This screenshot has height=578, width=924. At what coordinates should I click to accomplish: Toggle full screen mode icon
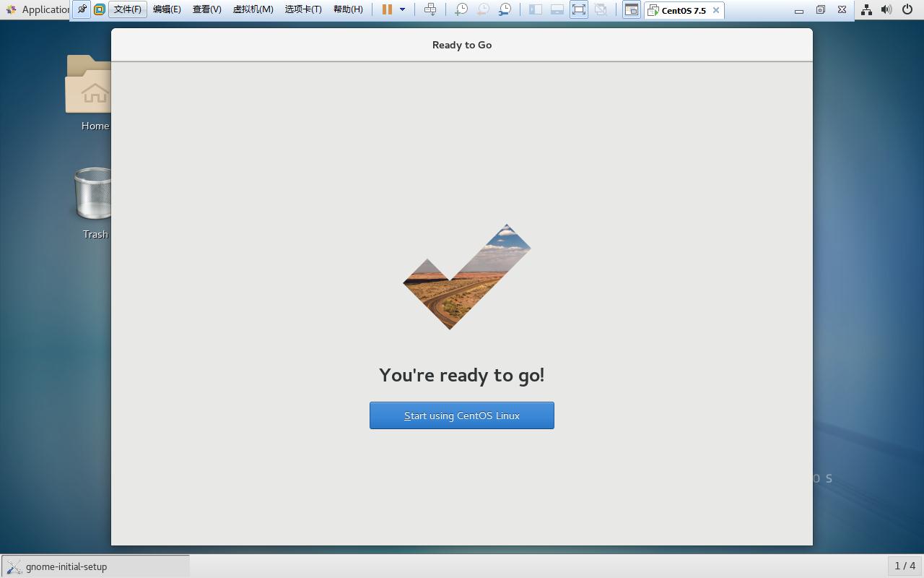pos(579,9)
